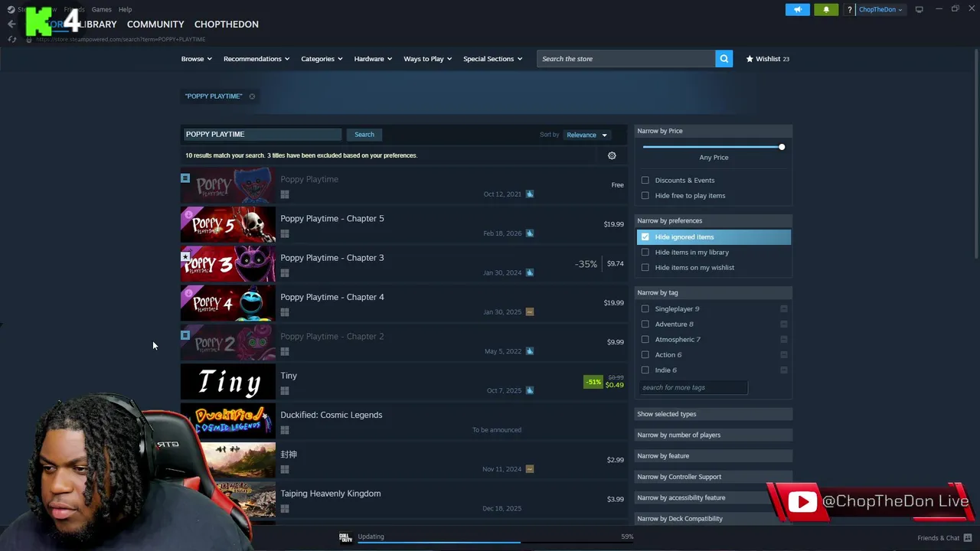
Task: Click the in-library badge on Poppy Playtime thumbnail
Action: 185,178
